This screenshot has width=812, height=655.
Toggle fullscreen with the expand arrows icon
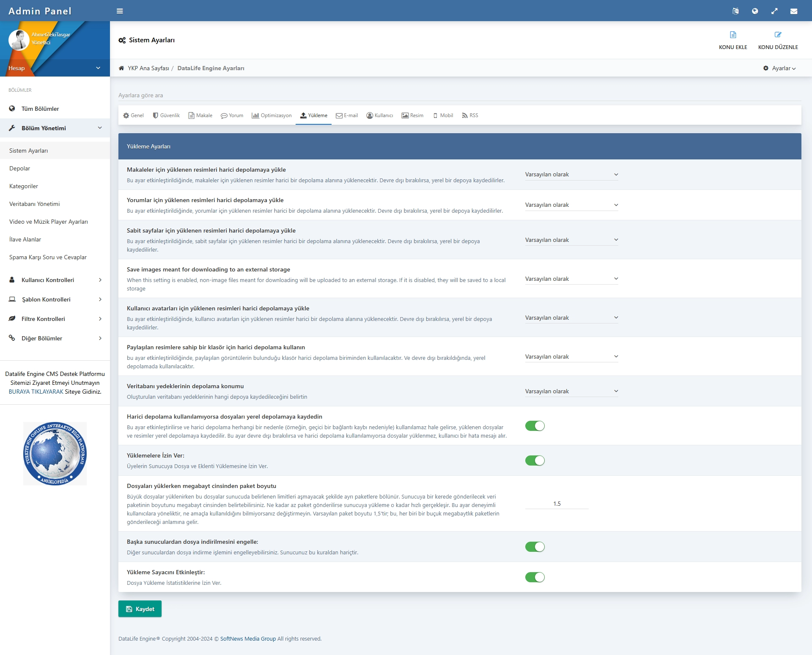click(x=774, y=11)
